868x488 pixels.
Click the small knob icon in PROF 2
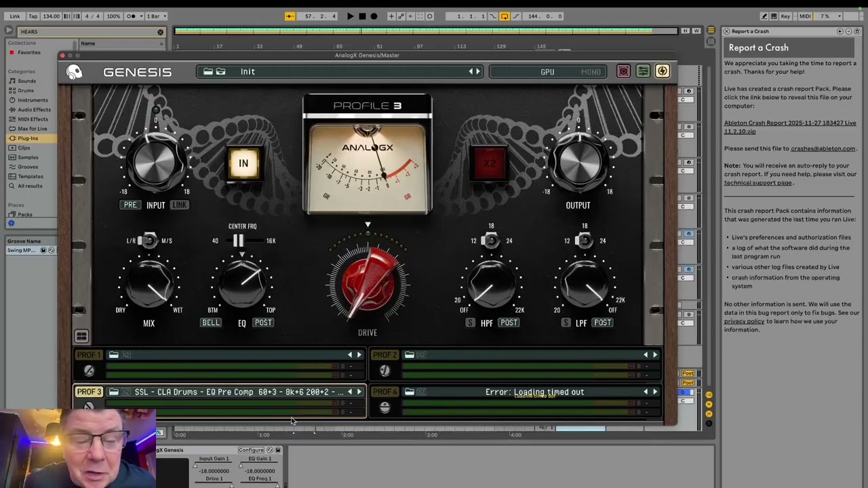(x=384, y=370)
